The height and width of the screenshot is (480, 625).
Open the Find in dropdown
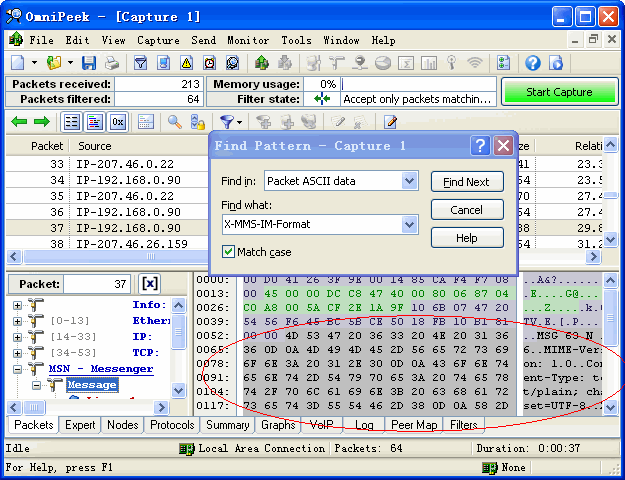pyautogui.click(x=408, y=181)
